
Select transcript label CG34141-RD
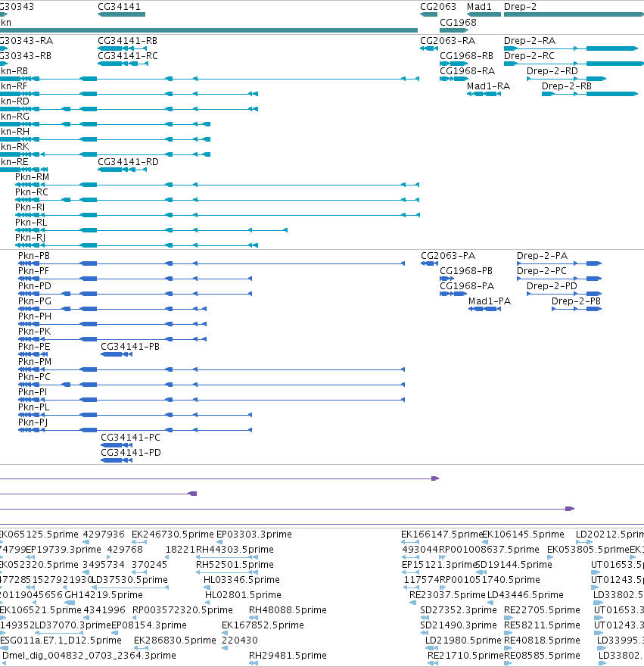(x=128, y=162)
